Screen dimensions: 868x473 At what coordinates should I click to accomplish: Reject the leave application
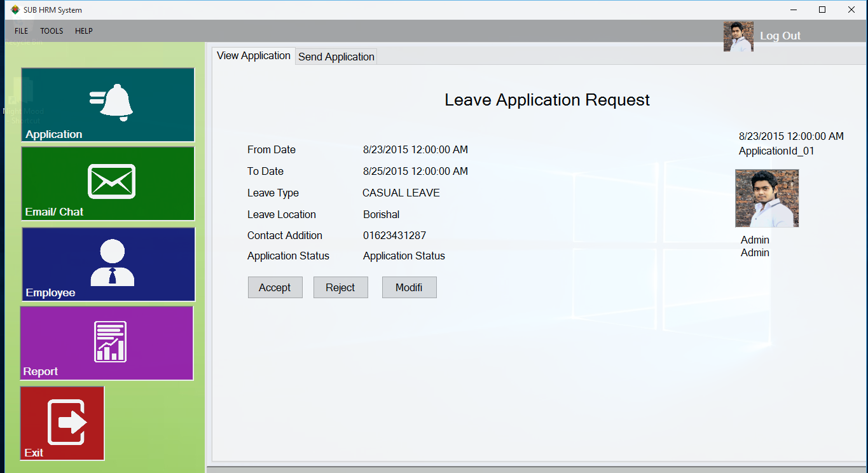pyautogui.click(x=340, y=287)
